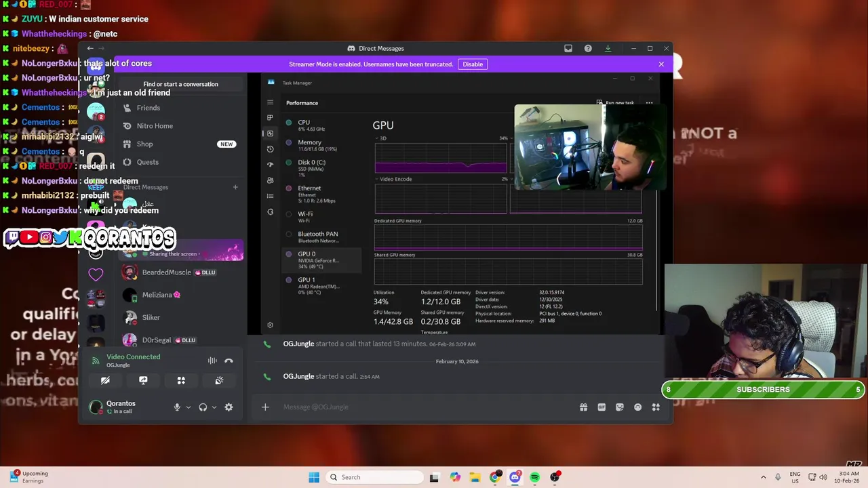Image resolution: width=868 pixels, height=488 pixels.
Task: Open D0rSegal direct message
Action: (x=180, y=340)
